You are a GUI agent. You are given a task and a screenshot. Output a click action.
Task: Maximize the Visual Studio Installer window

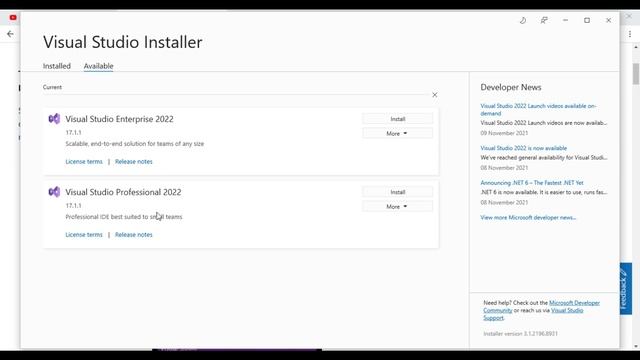587,20
